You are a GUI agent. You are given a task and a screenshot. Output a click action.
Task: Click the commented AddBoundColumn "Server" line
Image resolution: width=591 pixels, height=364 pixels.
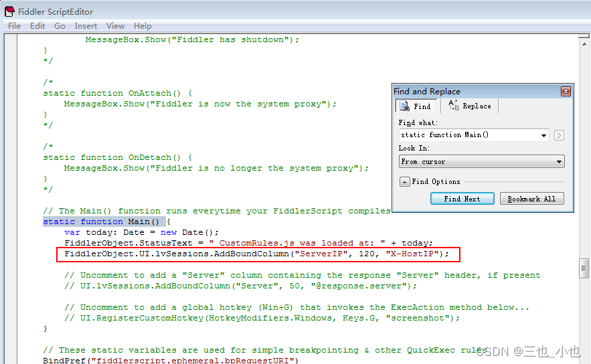coord(240,286)
